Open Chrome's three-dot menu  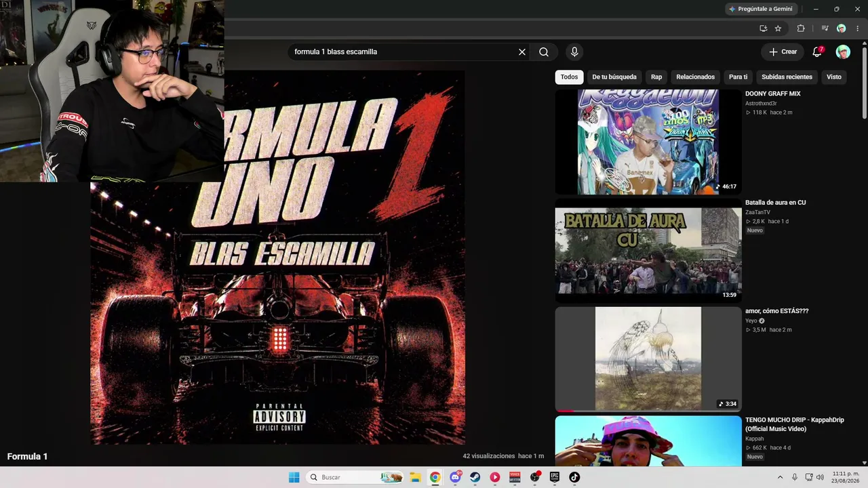click(x=857, y=28)
